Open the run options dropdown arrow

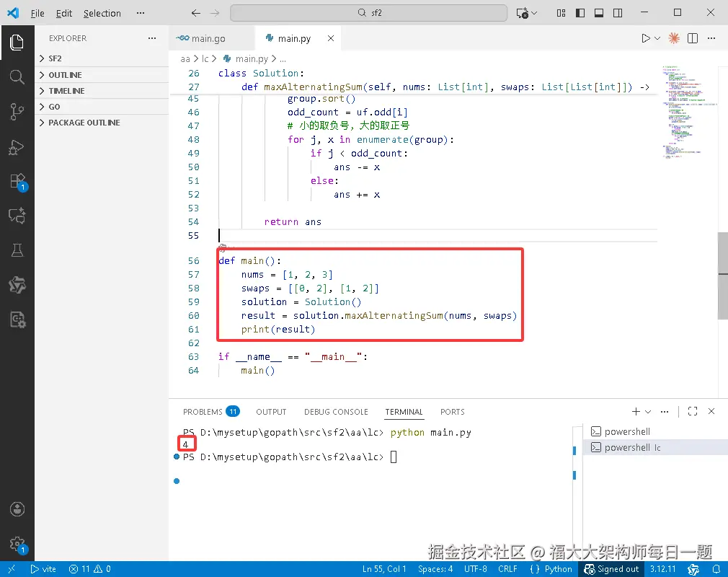(x=657, y=38)
